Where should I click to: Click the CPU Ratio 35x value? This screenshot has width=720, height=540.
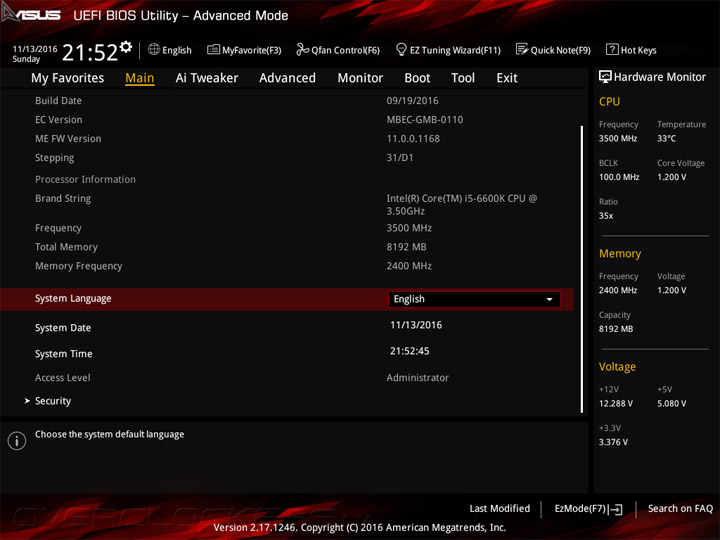pos(606,215)
